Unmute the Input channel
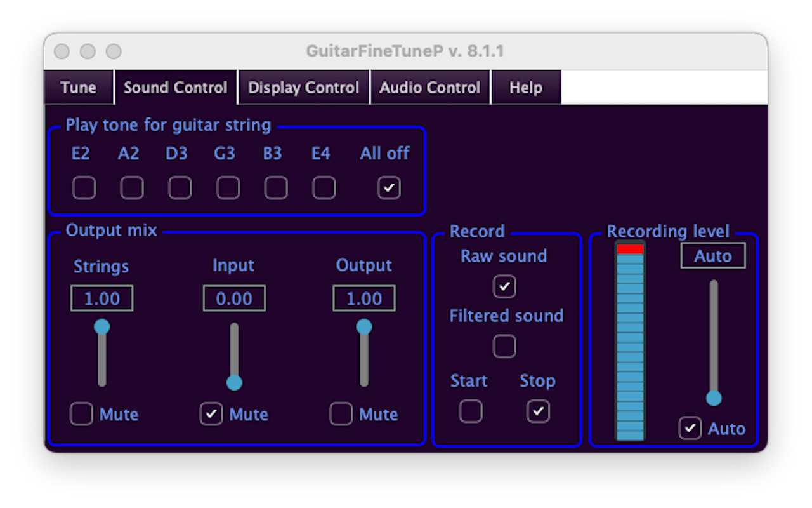The image size is (812, 508). [211, 414]
